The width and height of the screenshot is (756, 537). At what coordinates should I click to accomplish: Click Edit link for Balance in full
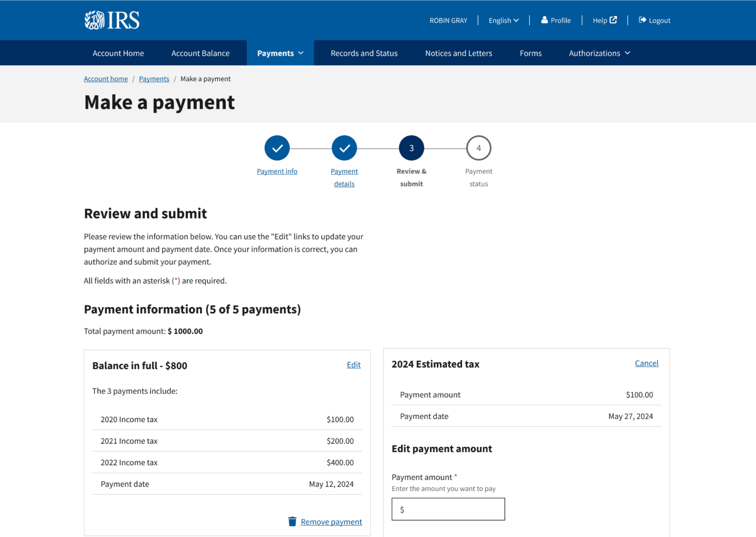pos(353,365)
